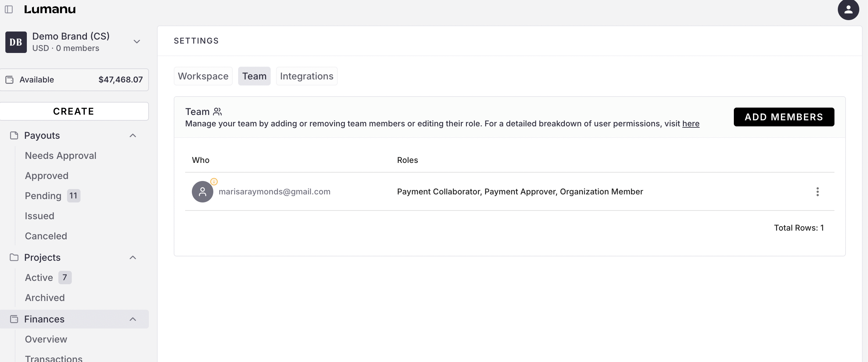Open the permissions 'here' link
Screen dimensions: 868x362
click(x=691, y=124)
